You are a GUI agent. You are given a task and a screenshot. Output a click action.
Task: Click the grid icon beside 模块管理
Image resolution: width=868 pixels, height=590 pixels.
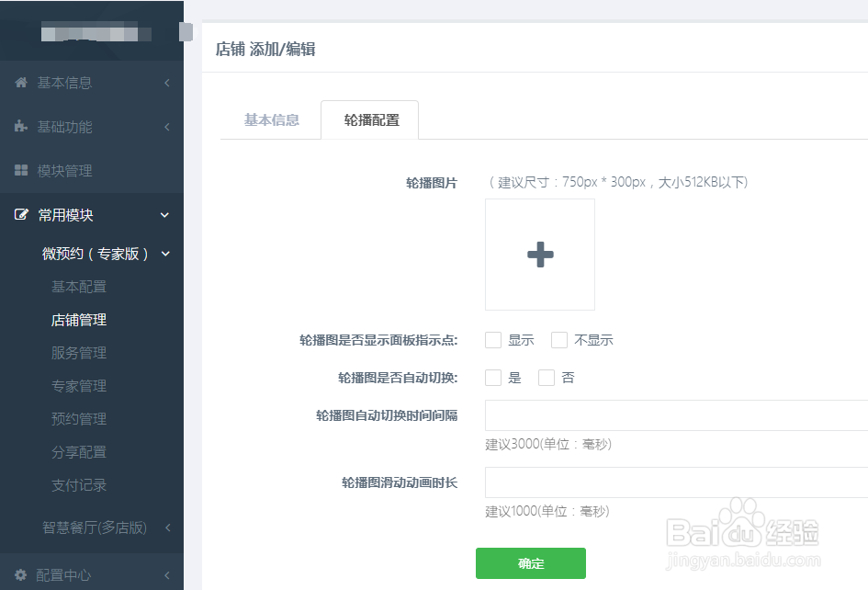pos(21,170)
